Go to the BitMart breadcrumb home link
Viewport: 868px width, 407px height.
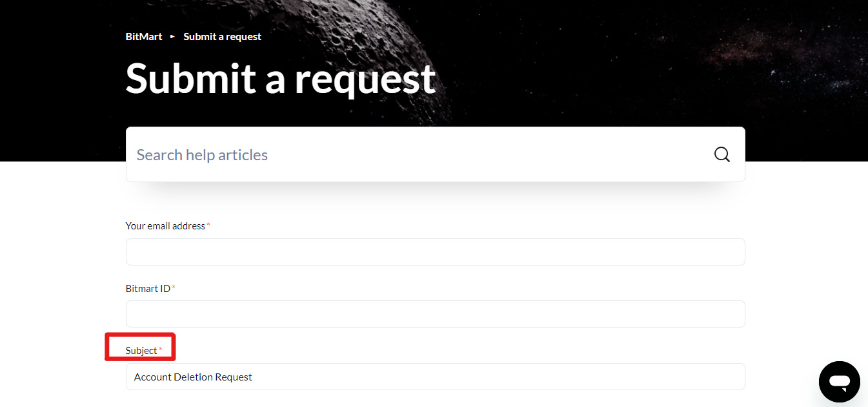tap(144, 37)
